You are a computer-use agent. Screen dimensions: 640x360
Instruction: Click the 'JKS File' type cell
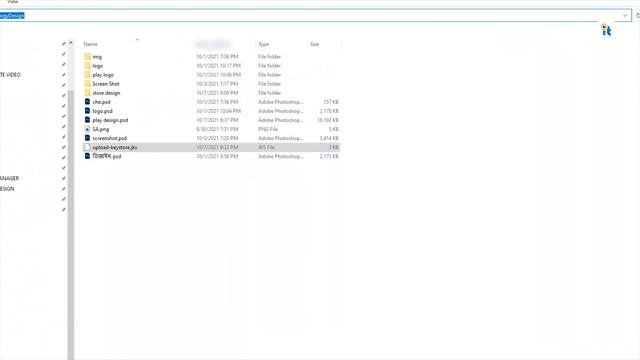(266, 147)
